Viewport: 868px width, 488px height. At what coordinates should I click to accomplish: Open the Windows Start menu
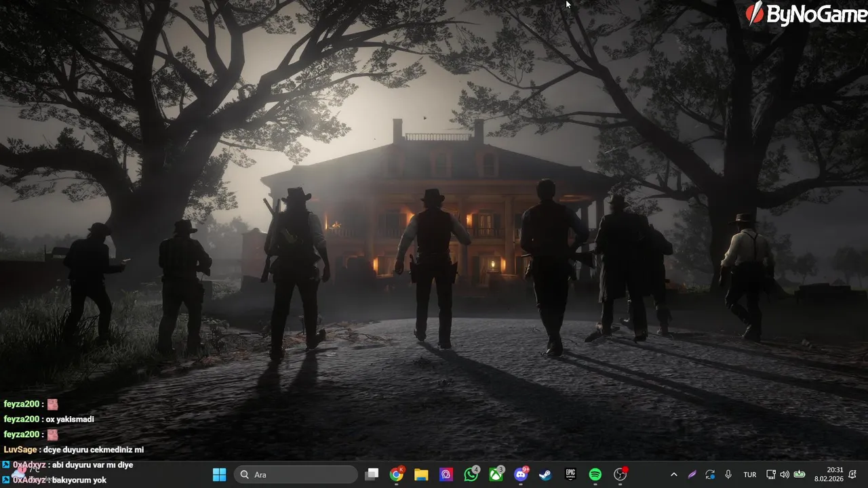coord(219,474)
